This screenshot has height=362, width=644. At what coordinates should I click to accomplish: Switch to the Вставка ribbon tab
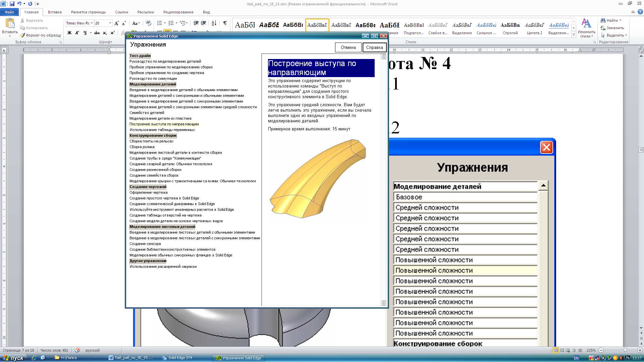coord(55,12)
